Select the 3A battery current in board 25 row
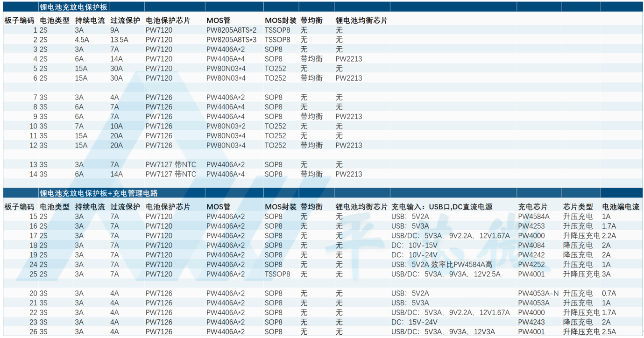Viewport: 644px width, 338px height. tap(606, 274)
